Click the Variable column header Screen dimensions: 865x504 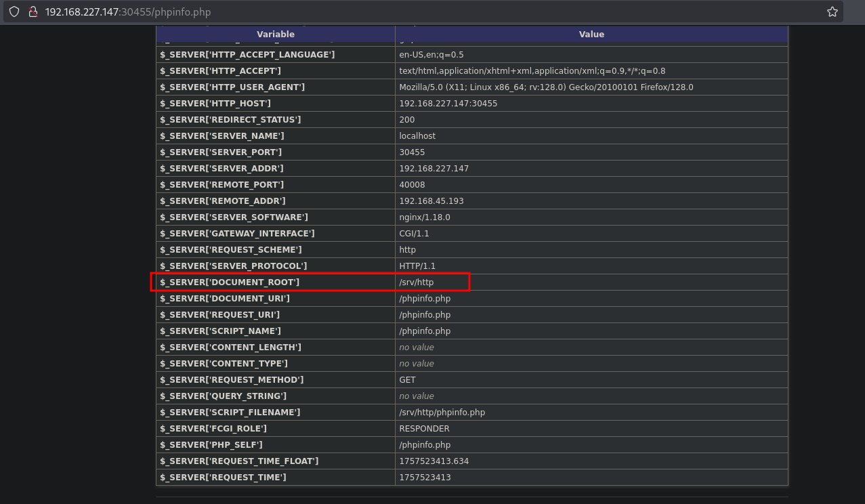[x=275, y=34]
